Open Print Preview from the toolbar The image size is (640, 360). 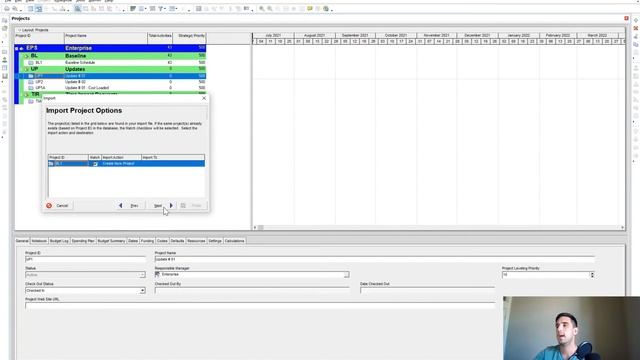click(x=15, y=9)
